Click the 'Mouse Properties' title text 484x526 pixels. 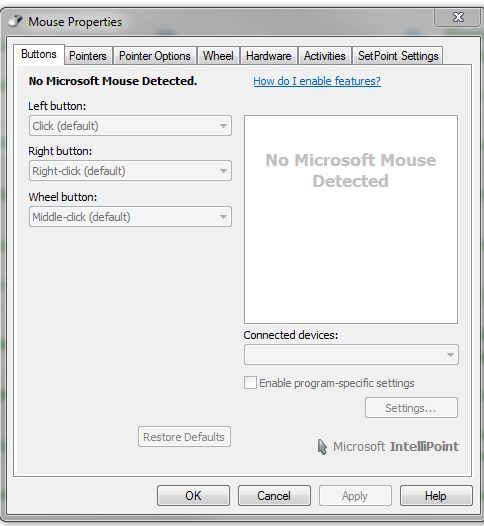(x=75, y=22)
